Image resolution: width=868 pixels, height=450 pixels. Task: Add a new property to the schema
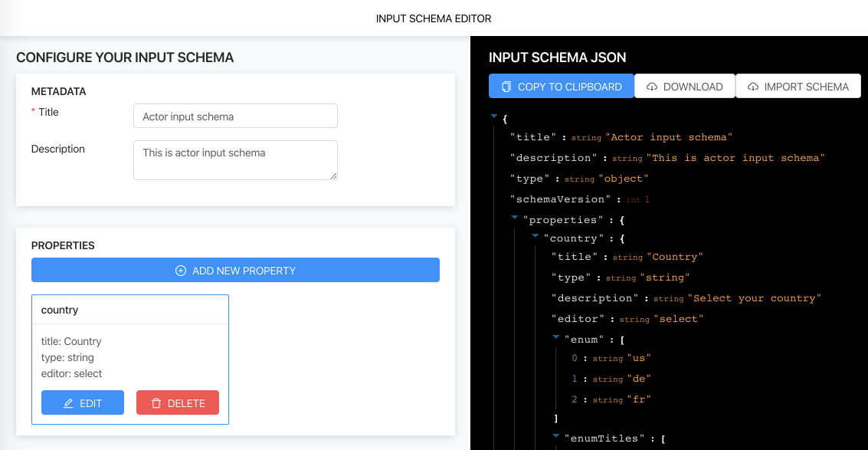235,270
